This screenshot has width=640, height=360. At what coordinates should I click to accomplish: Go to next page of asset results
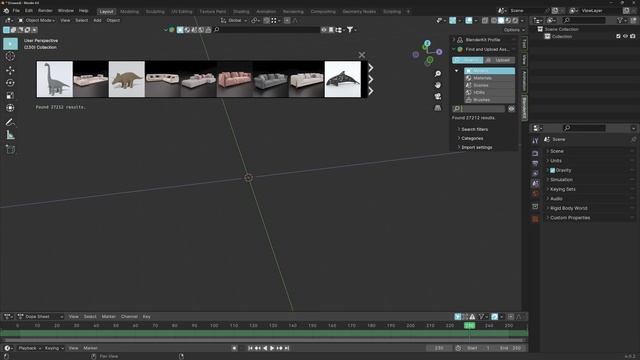371,79
